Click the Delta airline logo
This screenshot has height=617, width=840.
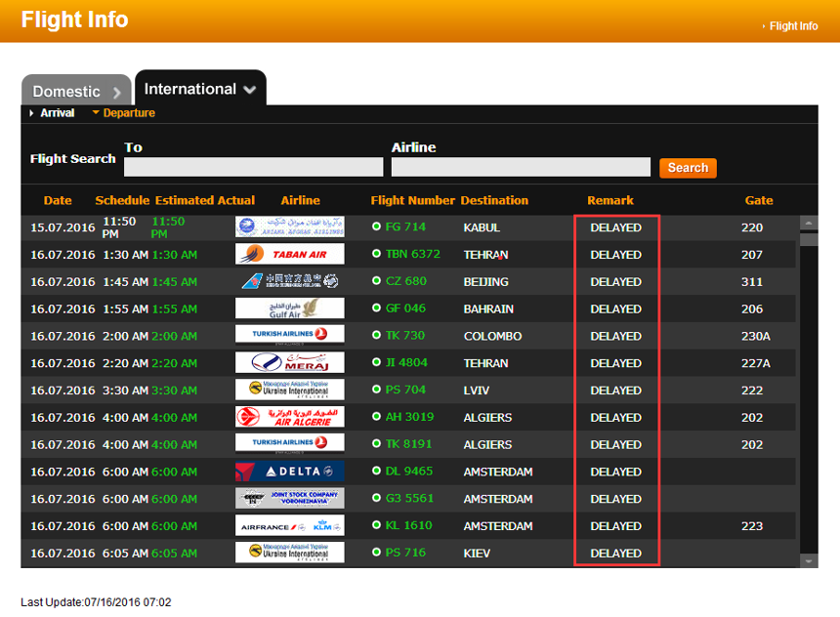coord(290,472)
